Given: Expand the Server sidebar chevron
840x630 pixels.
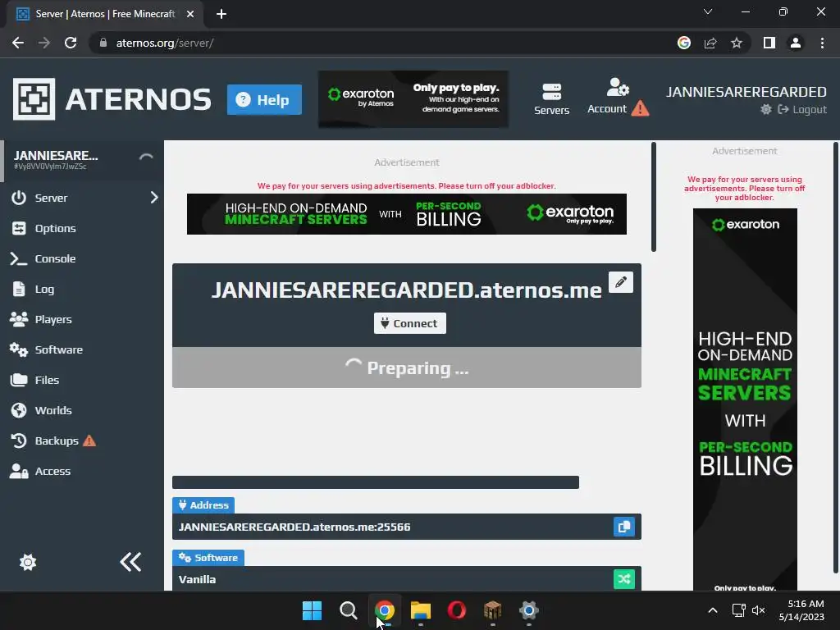Looking at the screenshot, I should tap(153, 198).
